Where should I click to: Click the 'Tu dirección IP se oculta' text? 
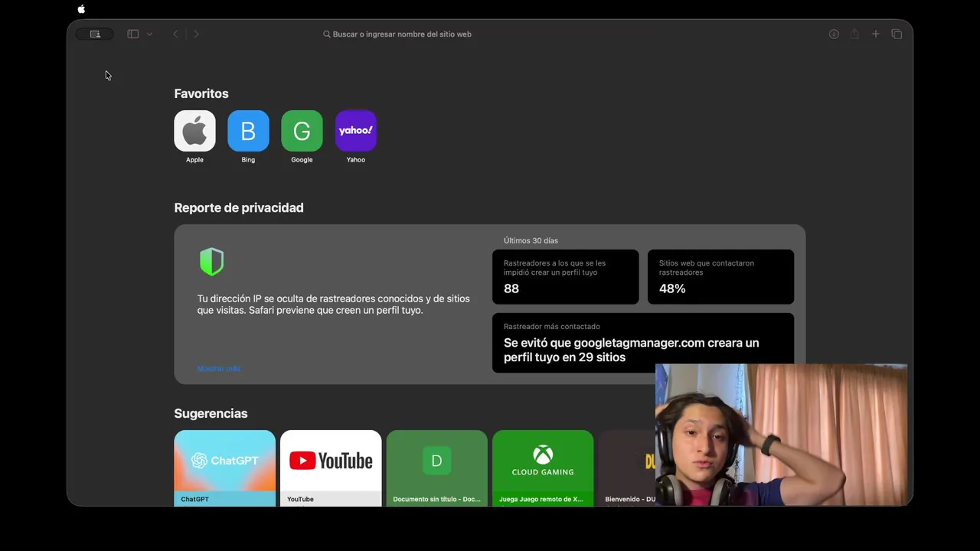(333, 305)
